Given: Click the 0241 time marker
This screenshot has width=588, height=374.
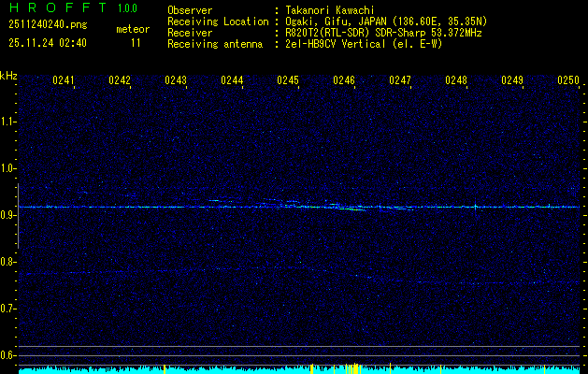Looking at the screenshot, I should [x=64, y=81].
